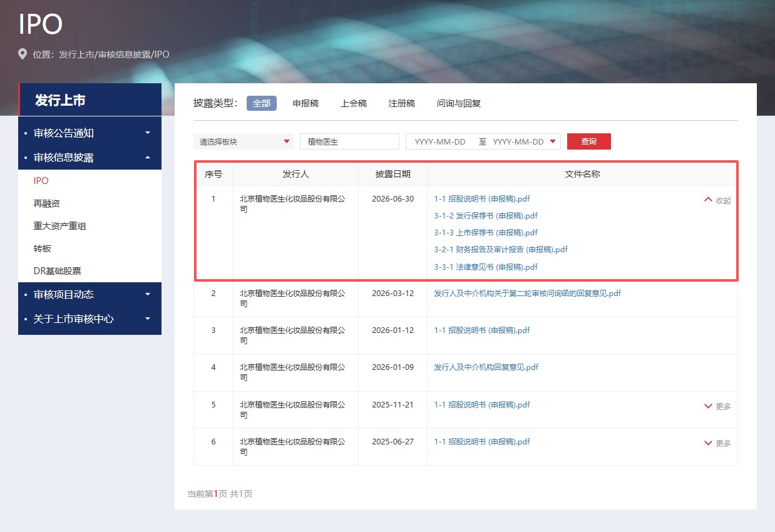Open 重大资产重组 in the sidebar
The height and width of the screenshot is (532, 775).
60,226
